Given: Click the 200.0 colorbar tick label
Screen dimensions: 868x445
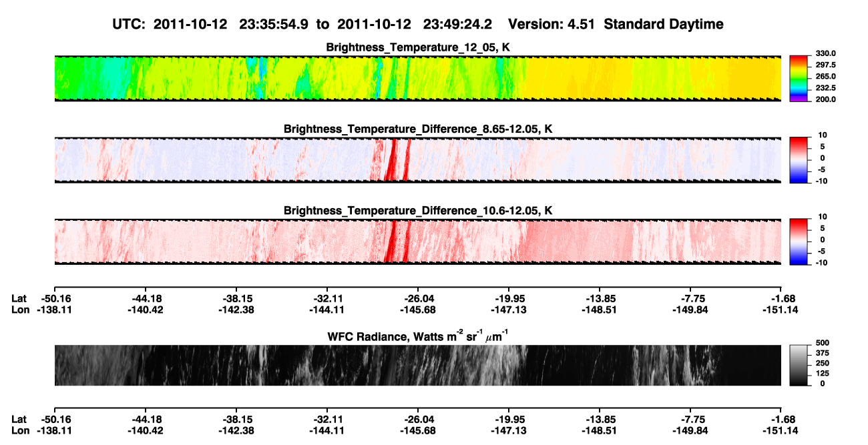Looking at the screenshot, I should pyautogui.click(x=825, y=99).
